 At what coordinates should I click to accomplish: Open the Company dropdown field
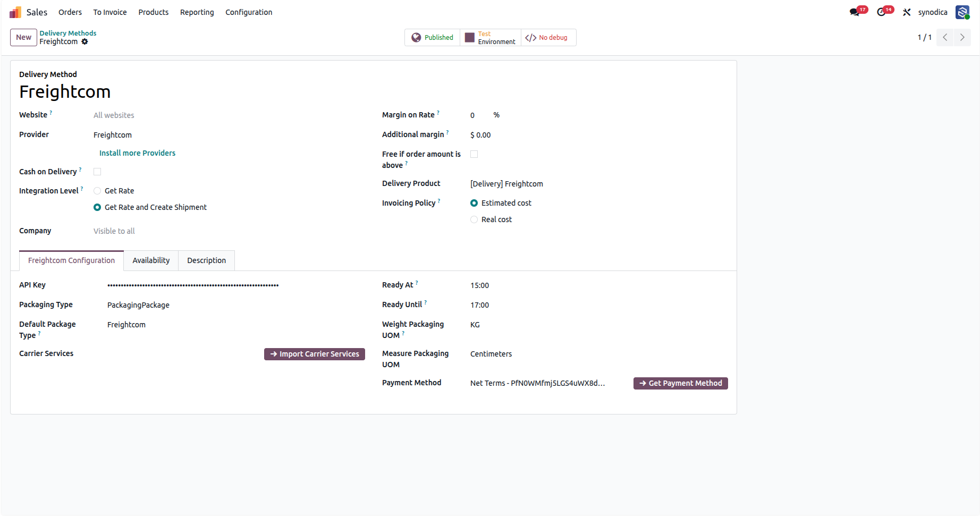click(x=229, y=231)
